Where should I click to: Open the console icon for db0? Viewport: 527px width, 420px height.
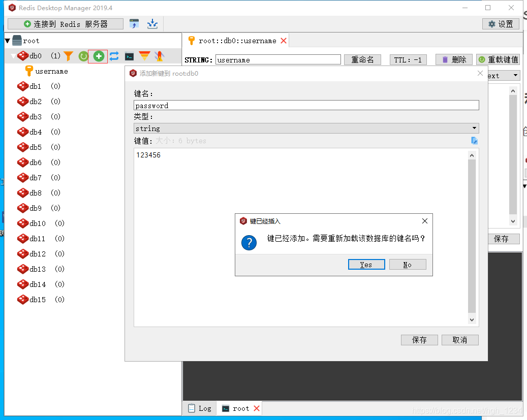click(130, 56)
